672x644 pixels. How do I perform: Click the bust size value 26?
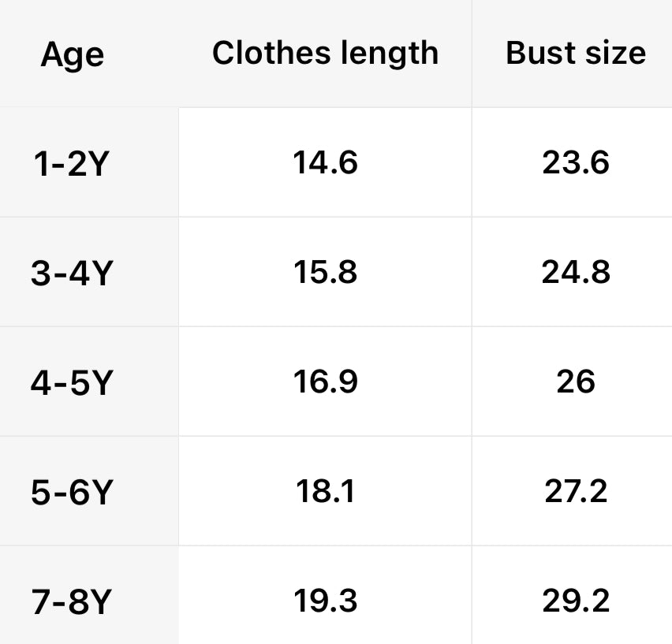[575, 382]
